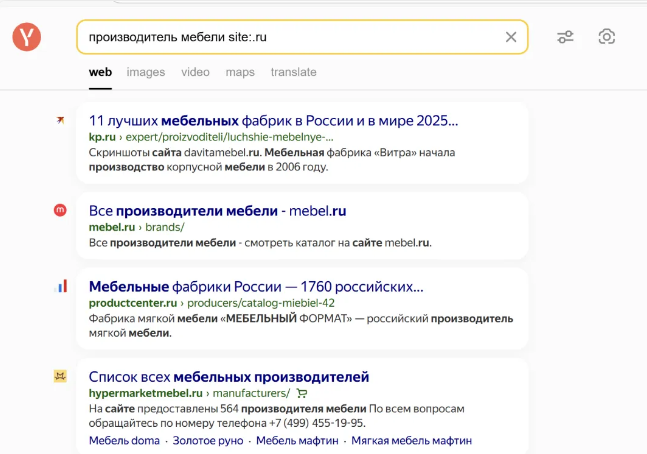This screenshot has width=647, height=454.
Task: Click the productcenter.ru chart favicon
Action: point(60,286)
